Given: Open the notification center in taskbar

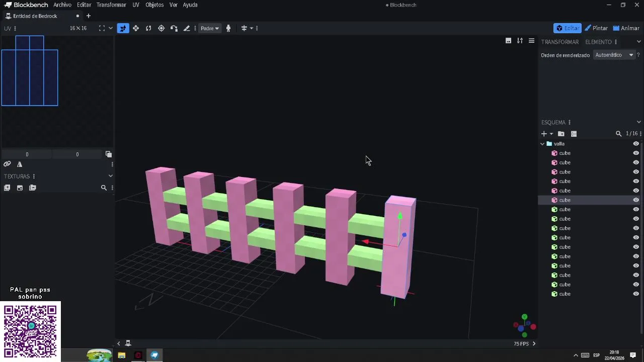Looking at the screenshot, I should pos(633,355).
